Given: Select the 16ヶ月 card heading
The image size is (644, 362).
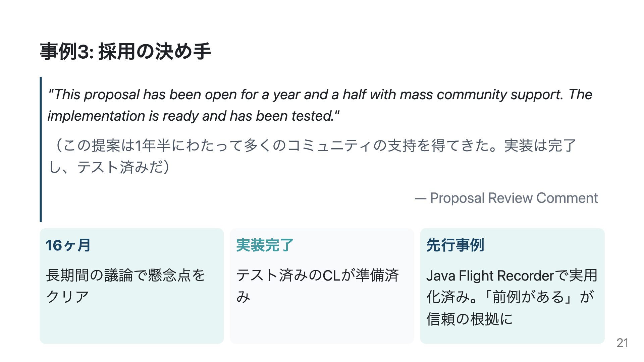Looking at the screenshot, I should (x=68, y=245).
